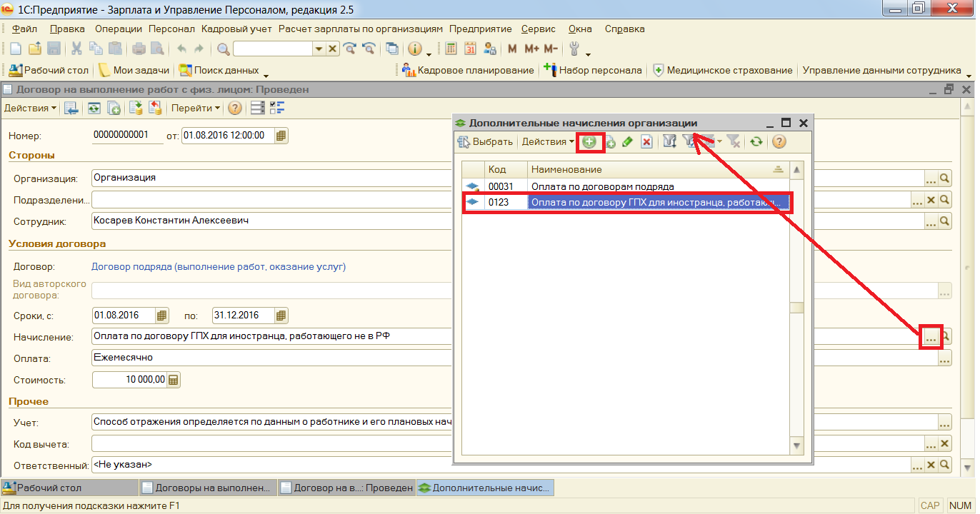Screen dimensions: 980x514
Task: Open the calculator icon in main toolbar
Action: [451, 49]
